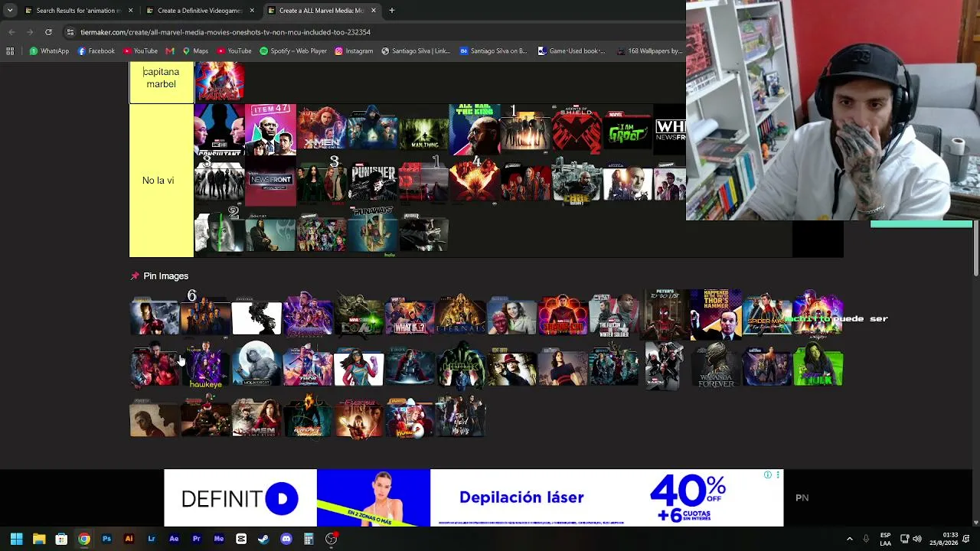Select the Howard the Duck thumbnail
The image size is (980, 551).
[x=410, y=417]
